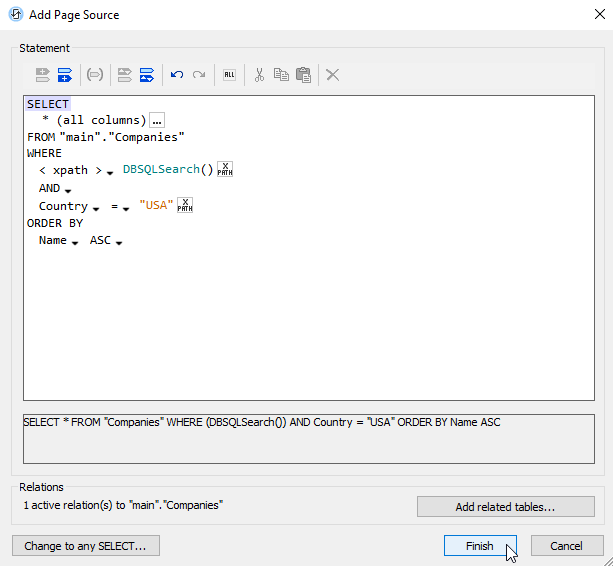
Task: Click the Change to any SELECT button
Action: pyautogui.click(x=86, y=546)
